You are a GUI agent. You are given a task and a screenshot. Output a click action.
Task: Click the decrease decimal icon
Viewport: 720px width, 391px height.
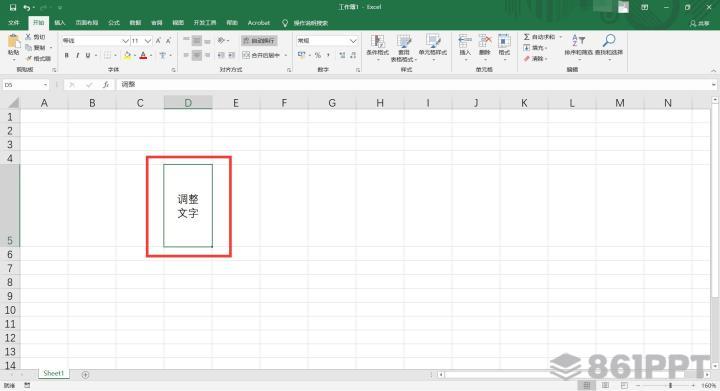(353, 56)
